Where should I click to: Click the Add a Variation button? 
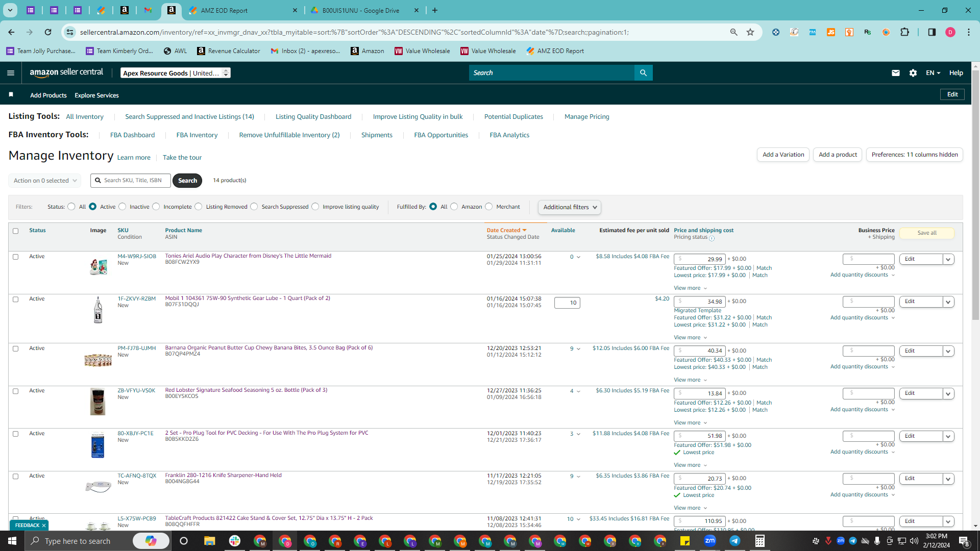point(783,155)
